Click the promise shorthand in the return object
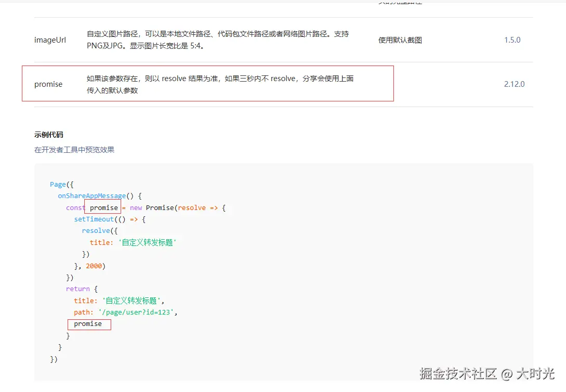 (88, 324)
